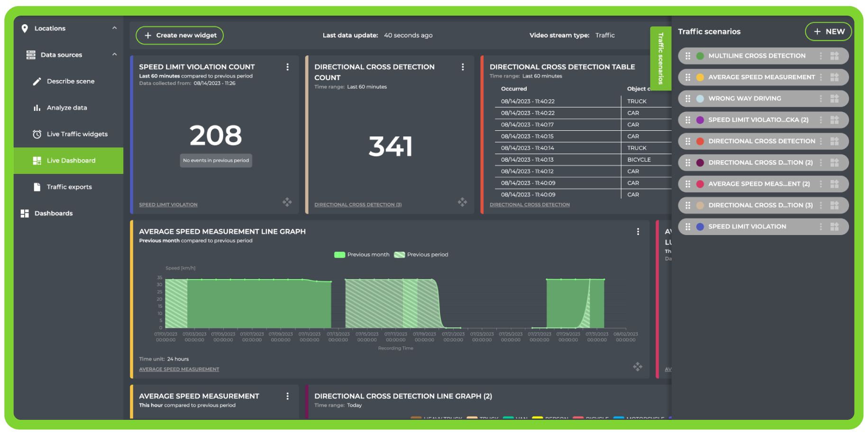Open Traffic exports via the document icon
This screenshot has height=435, width=868.
tap(37, 187)
